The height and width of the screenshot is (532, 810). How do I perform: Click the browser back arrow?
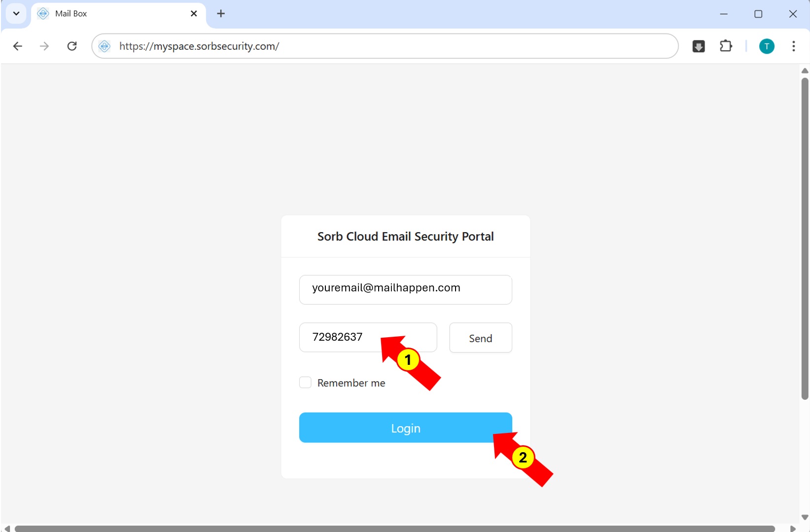(x=18, y=46)
